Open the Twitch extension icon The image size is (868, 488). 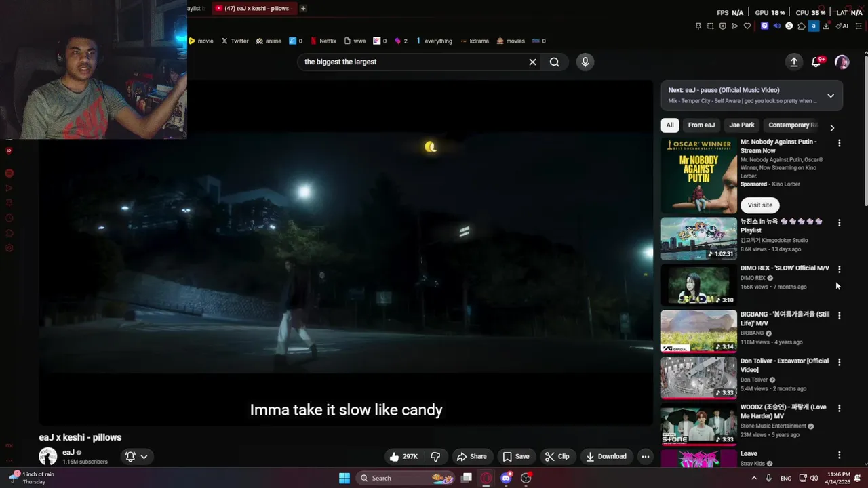(765, 26)
